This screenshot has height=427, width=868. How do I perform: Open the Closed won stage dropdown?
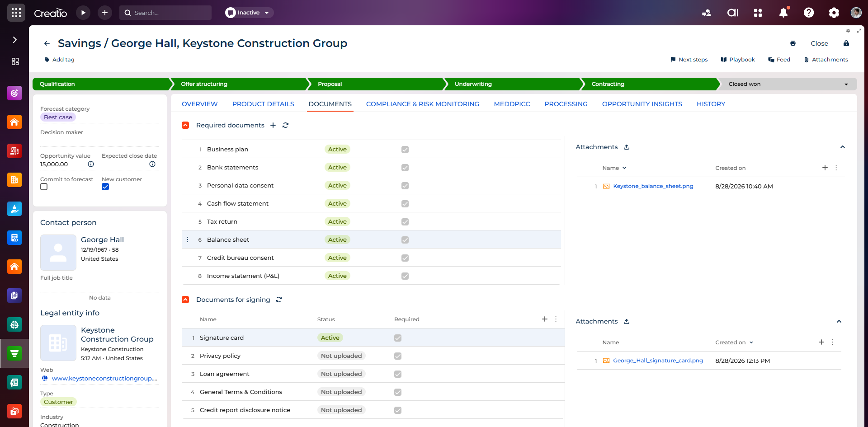[x=846, y=84]
